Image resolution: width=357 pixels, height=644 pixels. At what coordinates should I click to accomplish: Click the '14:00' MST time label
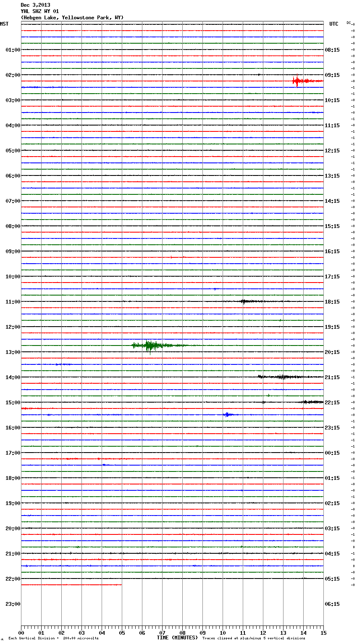click(13, 377)
